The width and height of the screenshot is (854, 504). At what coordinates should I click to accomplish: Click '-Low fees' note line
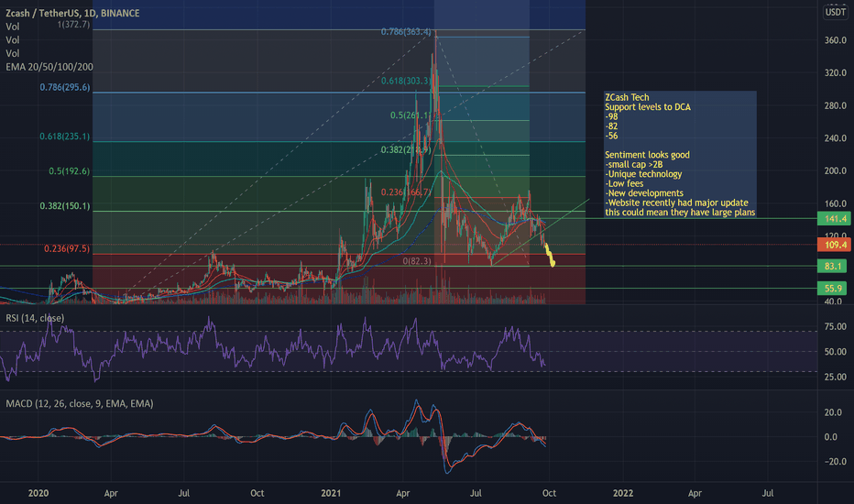tap(624, 183)
